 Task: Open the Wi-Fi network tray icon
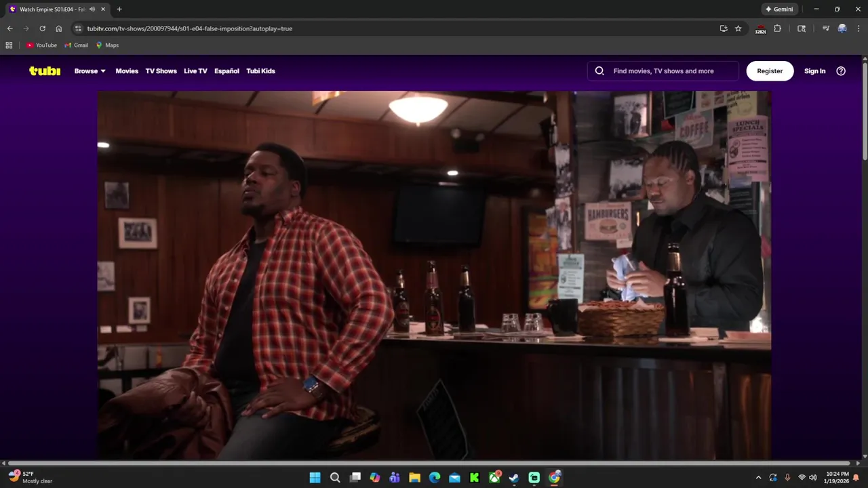point(802,478)
